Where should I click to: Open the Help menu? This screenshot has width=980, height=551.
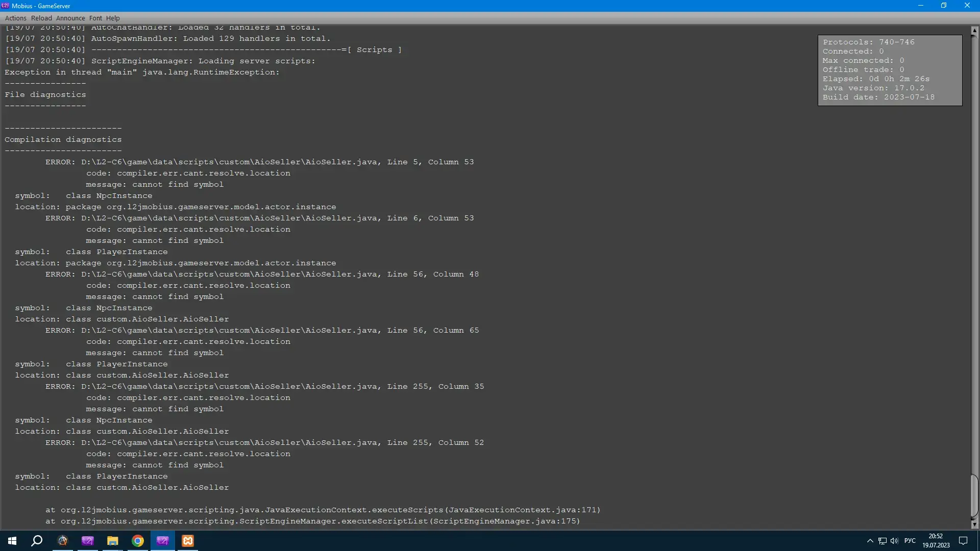[113, 18]
